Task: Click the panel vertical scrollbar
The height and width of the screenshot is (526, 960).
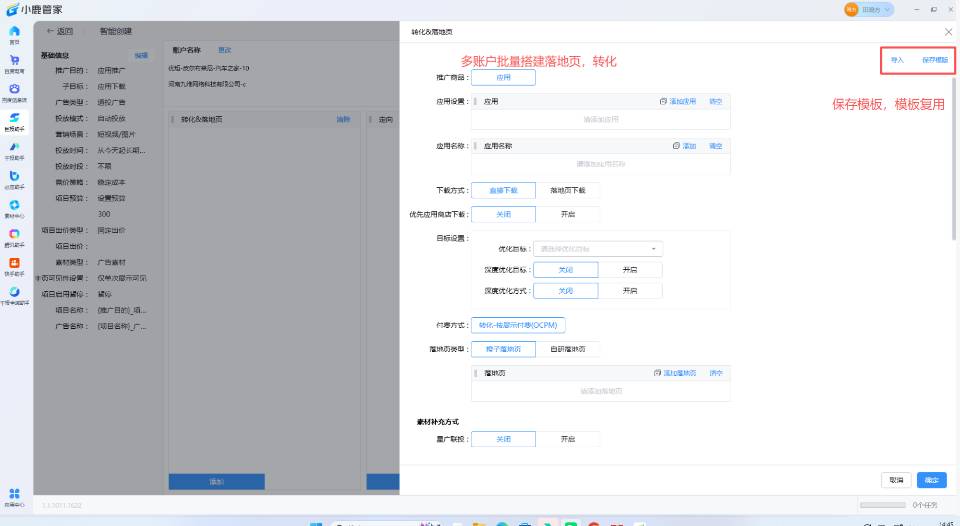Action: coord(953,159)
